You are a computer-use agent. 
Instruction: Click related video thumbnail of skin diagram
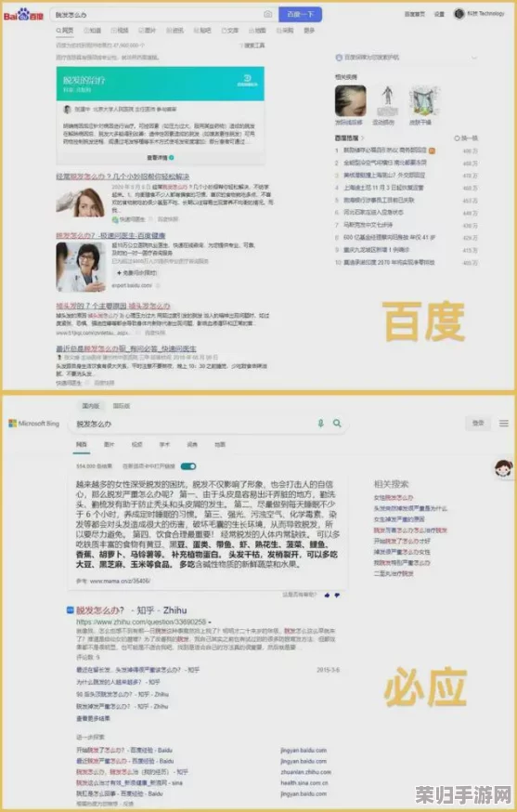[424, 101]
